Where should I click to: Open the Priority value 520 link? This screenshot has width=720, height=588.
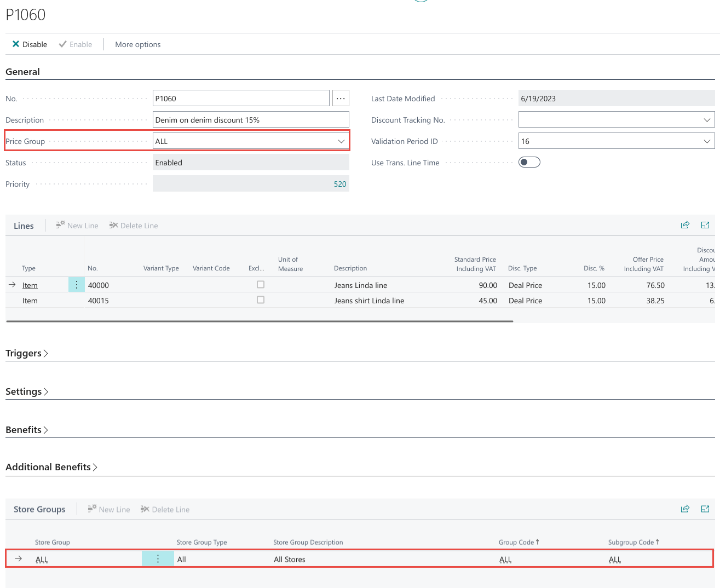pos(340,184)
